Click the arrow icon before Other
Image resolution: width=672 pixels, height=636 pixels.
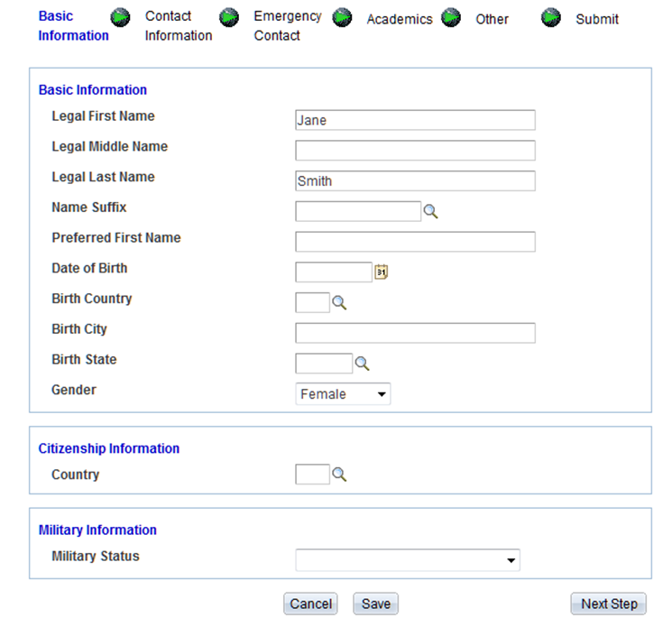tap(451, 17)
